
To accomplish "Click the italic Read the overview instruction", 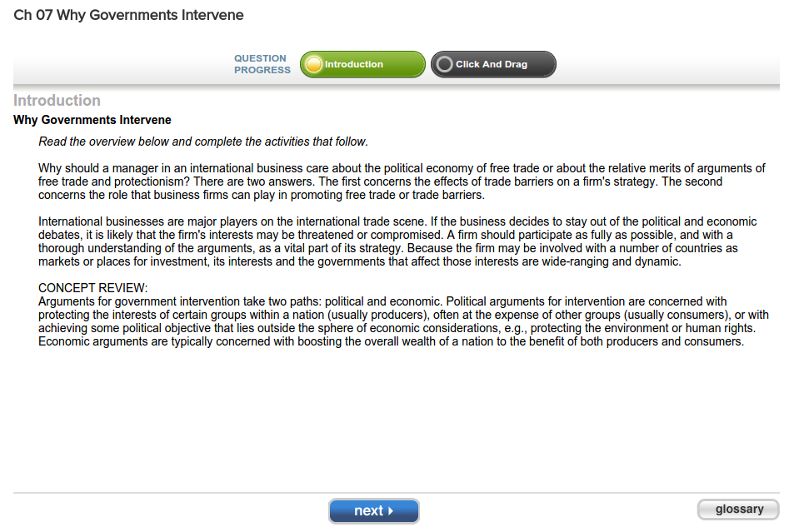I will [x=203, y=142].
